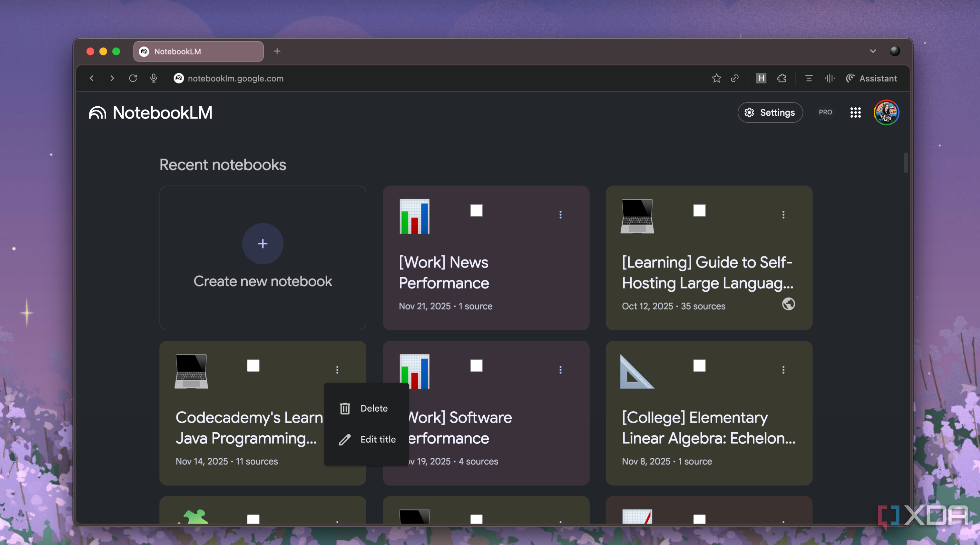
Task: Open the extensions puzzle icon
Action: tap(781, 78)
